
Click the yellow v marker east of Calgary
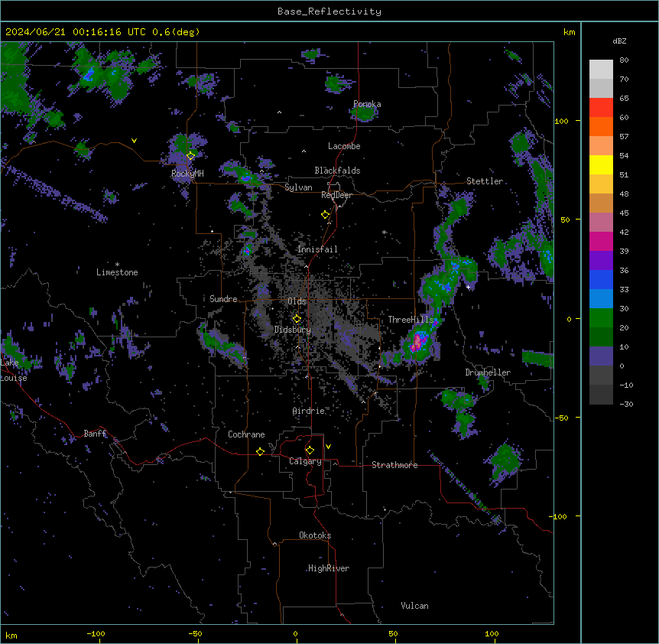coord(328,447)
